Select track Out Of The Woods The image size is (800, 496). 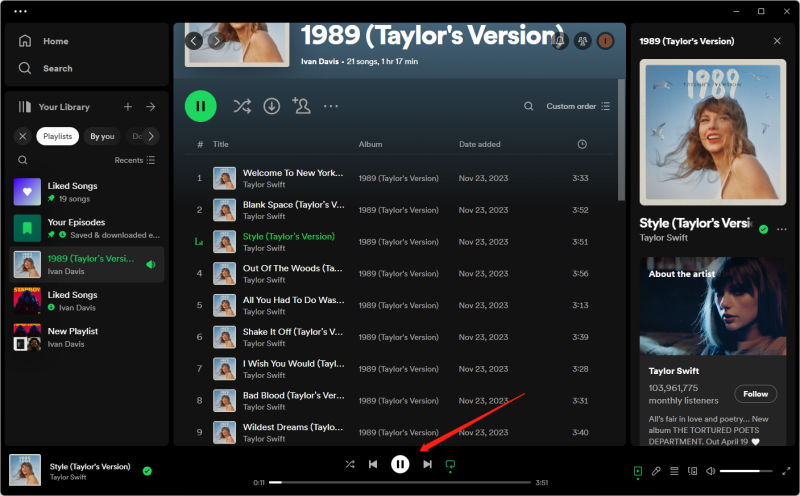coord(399,274)
